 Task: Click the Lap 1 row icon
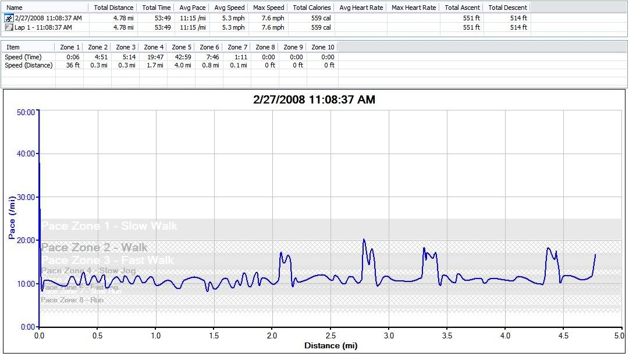click(x=8, y=27)
